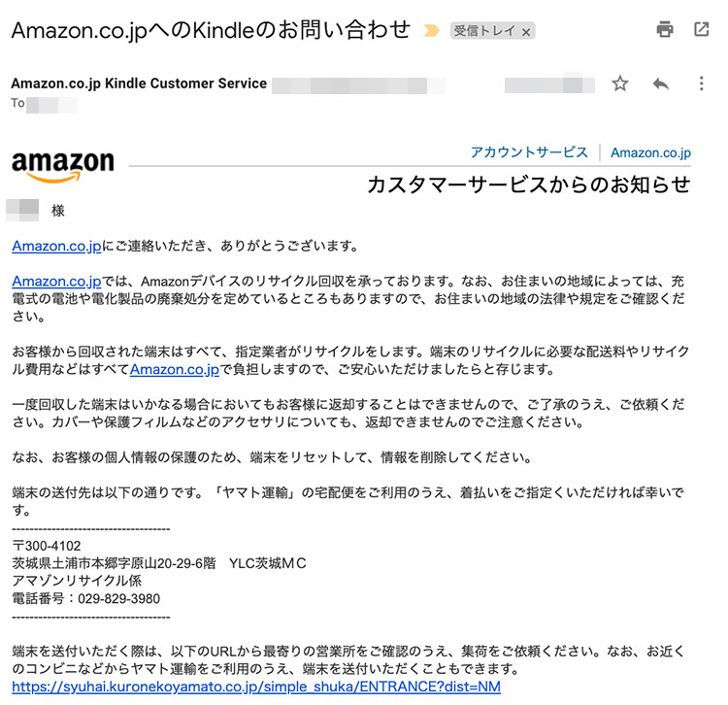Click the To recipient line
The height and width of the screenshot is (705, 728).
(44, 104)
